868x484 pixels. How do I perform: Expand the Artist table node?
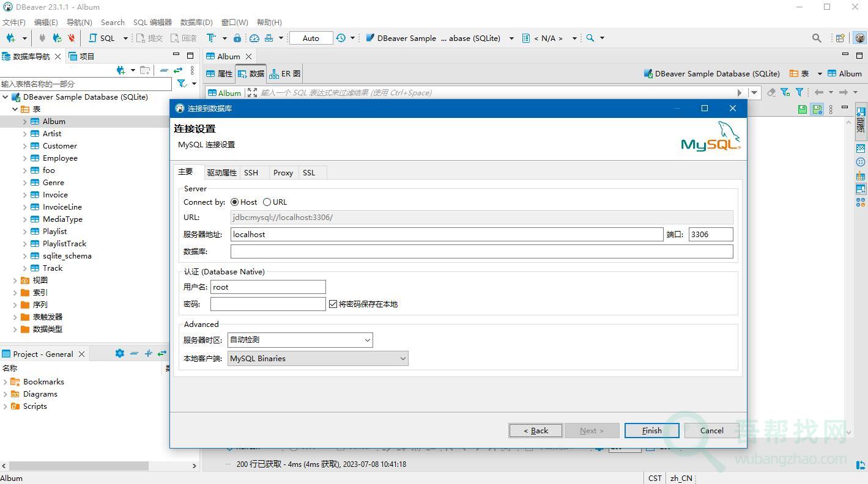click(x=25, y=133)
